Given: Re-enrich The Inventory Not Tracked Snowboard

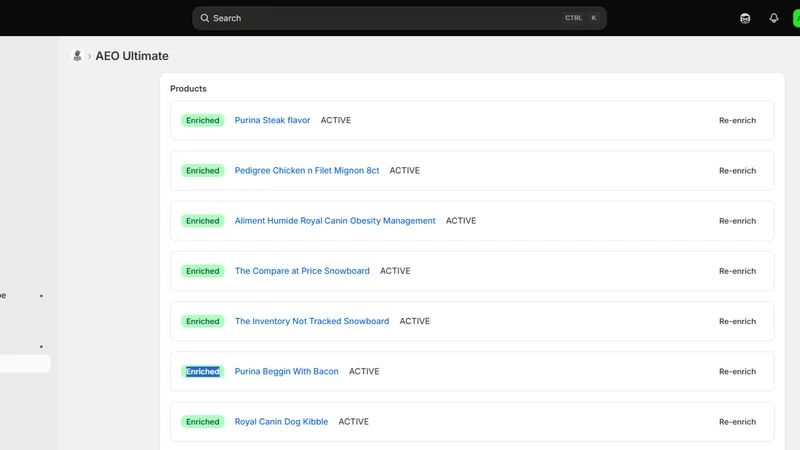Looking at the screenshot, I should (737, 321).
